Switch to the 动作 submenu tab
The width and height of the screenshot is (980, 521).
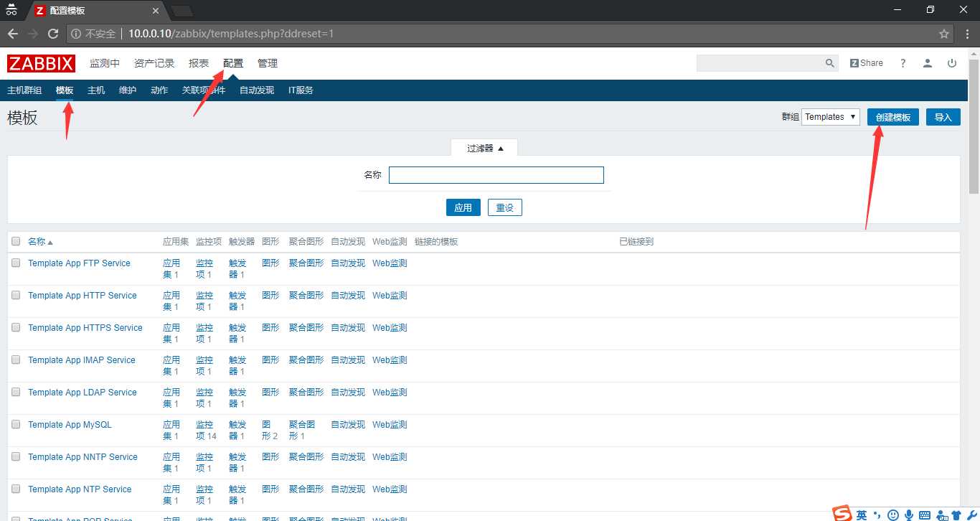(x=159, y=90)
